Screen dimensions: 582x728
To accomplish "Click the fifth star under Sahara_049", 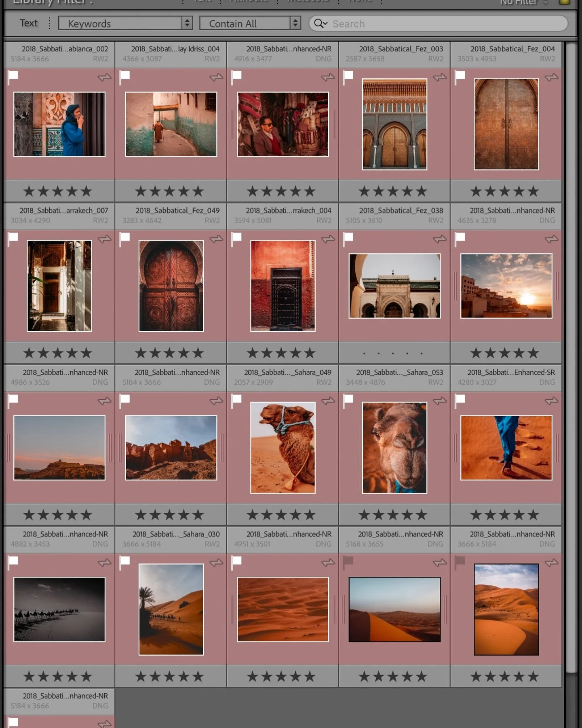I will (310, 515).
